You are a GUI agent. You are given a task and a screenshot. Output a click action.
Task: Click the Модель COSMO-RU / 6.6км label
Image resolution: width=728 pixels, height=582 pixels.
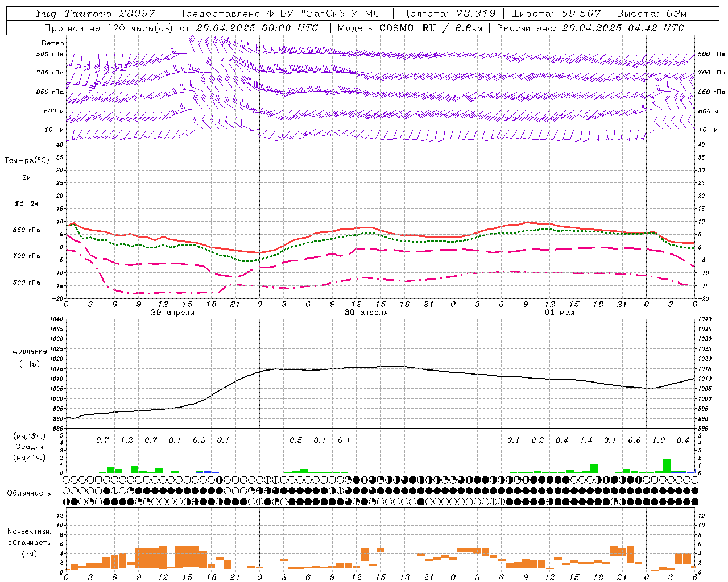coord(410,28)
